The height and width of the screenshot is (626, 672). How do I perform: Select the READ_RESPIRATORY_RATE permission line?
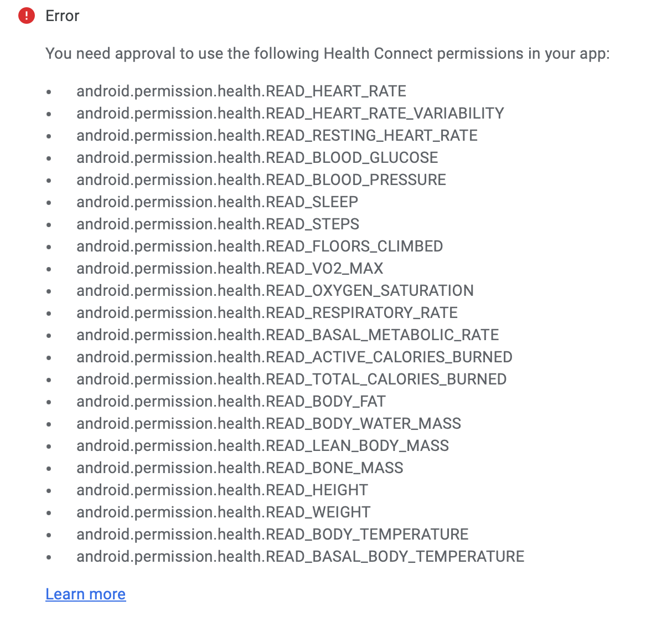point(267,312)
